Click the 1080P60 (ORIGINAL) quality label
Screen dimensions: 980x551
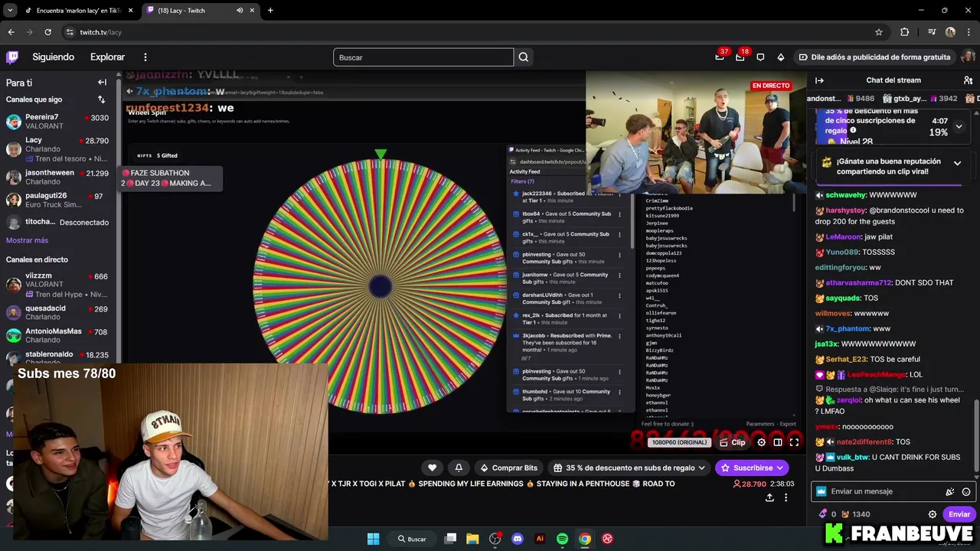click(679, 442)
